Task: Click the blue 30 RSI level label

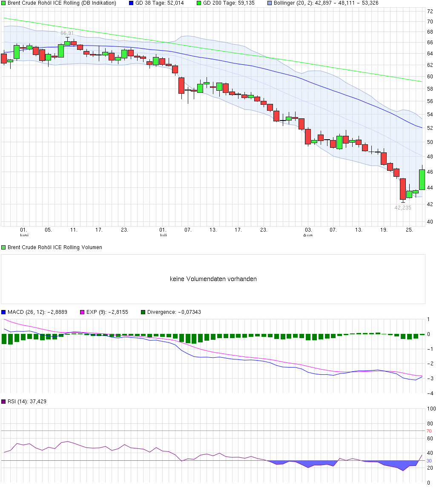Action: coord(429,461)
